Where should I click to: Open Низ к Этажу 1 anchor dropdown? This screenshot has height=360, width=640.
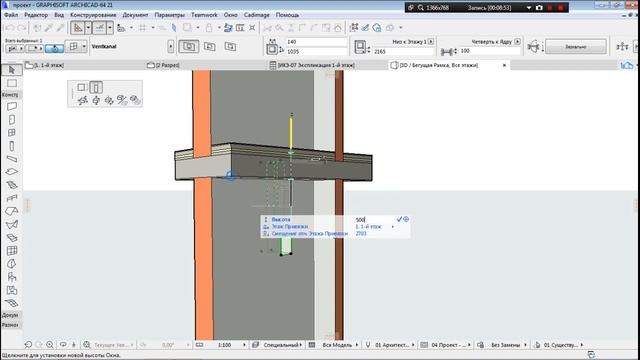(x=431, y=42)
